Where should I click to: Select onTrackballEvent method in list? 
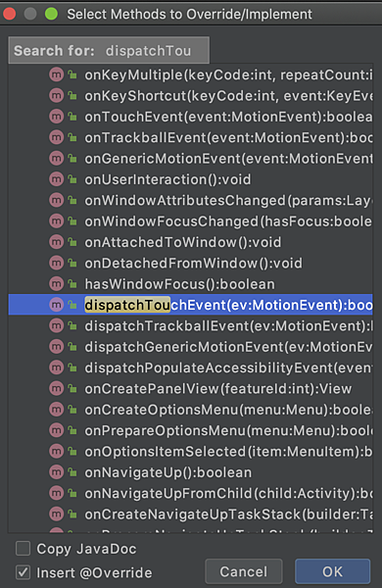tap(190, 138)
